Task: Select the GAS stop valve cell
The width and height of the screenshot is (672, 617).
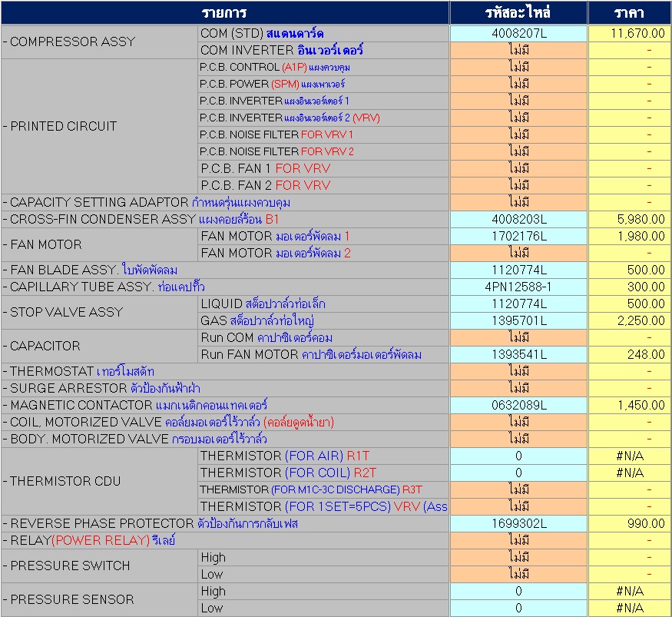Action: 323,320
